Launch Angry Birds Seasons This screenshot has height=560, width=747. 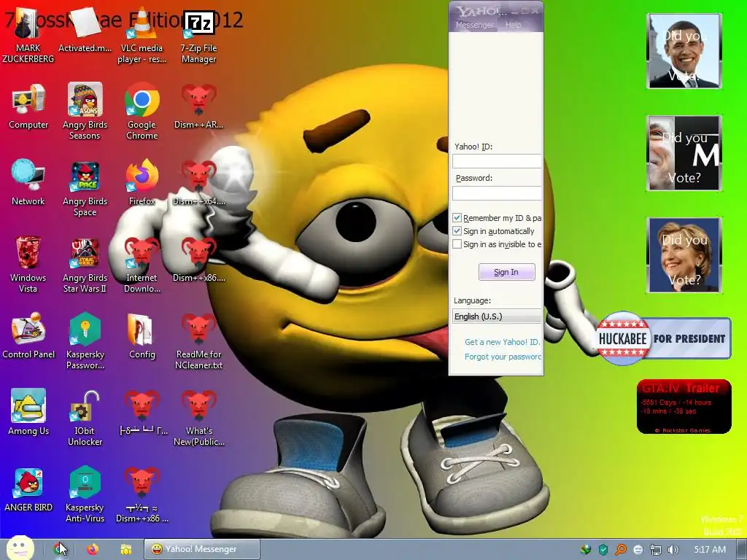(85, 112)
